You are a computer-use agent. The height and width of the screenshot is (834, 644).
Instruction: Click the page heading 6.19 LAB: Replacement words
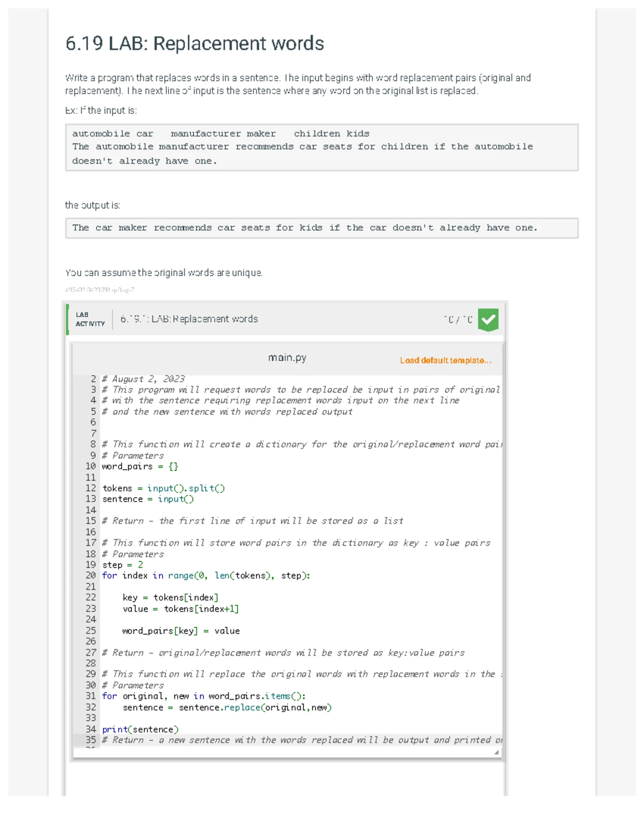click(194, 43)
